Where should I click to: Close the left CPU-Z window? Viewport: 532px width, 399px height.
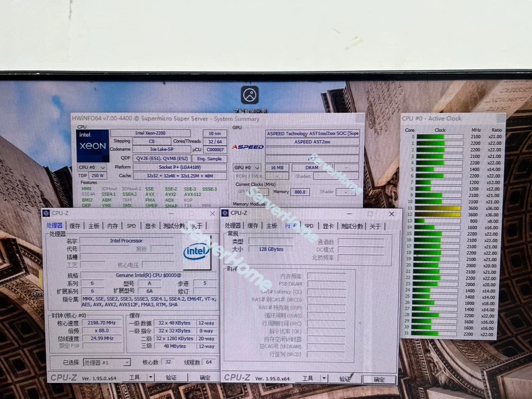(212, 213)
